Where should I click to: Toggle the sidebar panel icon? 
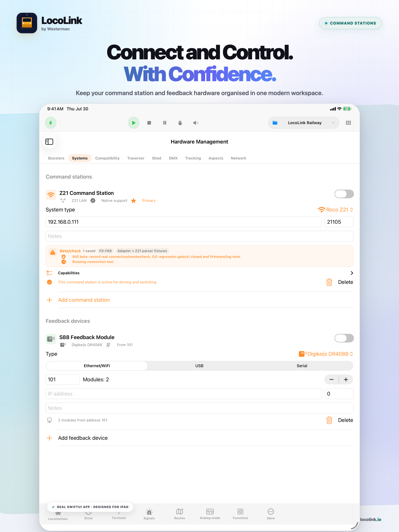tap(49, 142)
